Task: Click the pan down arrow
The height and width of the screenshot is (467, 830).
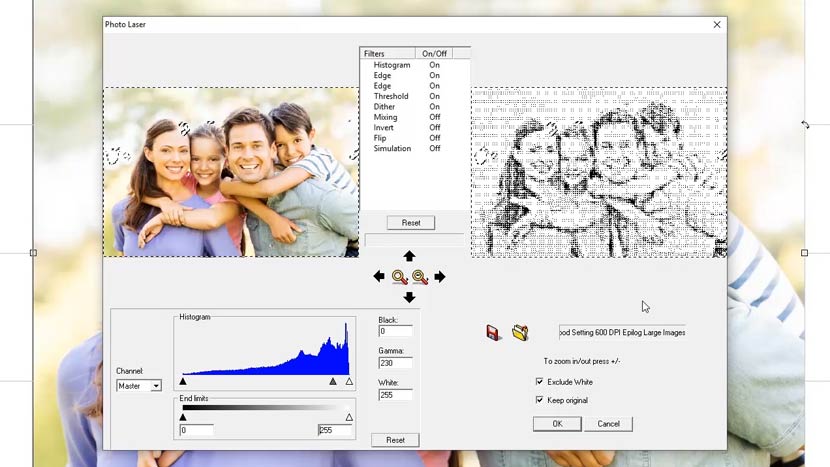Action: (409, 297)
